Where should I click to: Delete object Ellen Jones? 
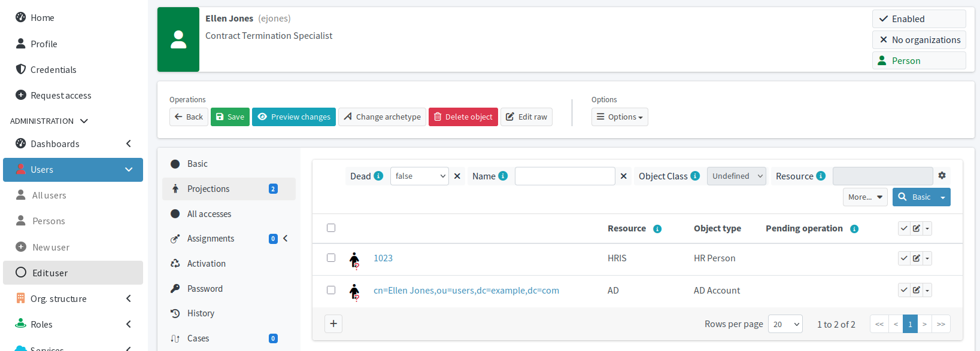tap(463, 117)
